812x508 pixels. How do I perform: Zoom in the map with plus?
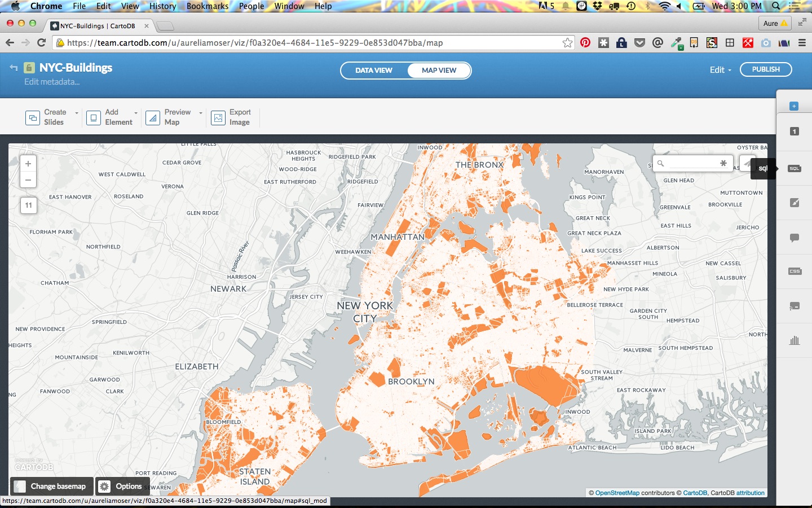tap(28, 164)
